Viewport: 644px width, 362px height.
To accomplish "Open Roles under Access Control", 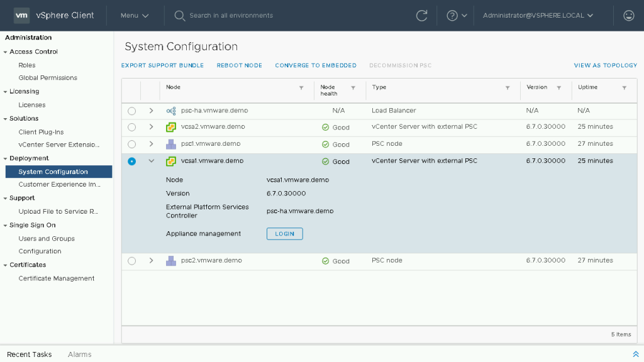I will pyautogui.click(x=26, y=65).
